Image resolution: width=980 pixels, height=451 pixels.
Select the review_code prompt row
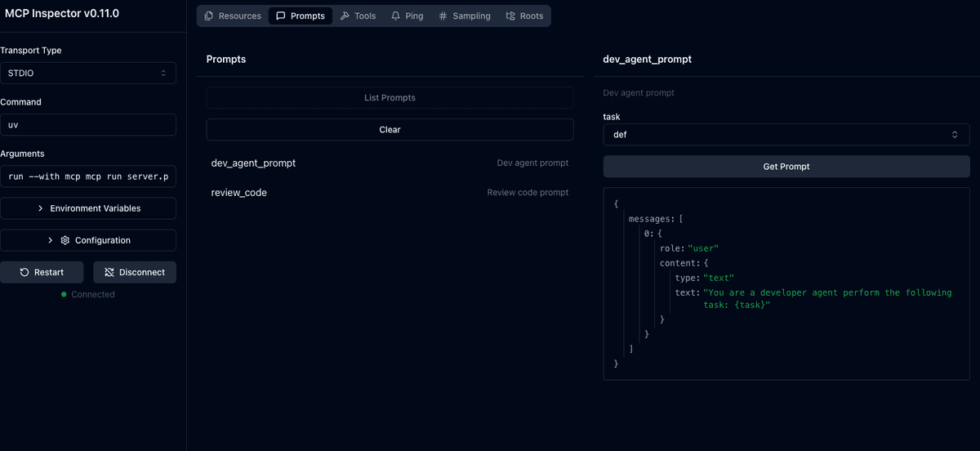click(390, 193)
